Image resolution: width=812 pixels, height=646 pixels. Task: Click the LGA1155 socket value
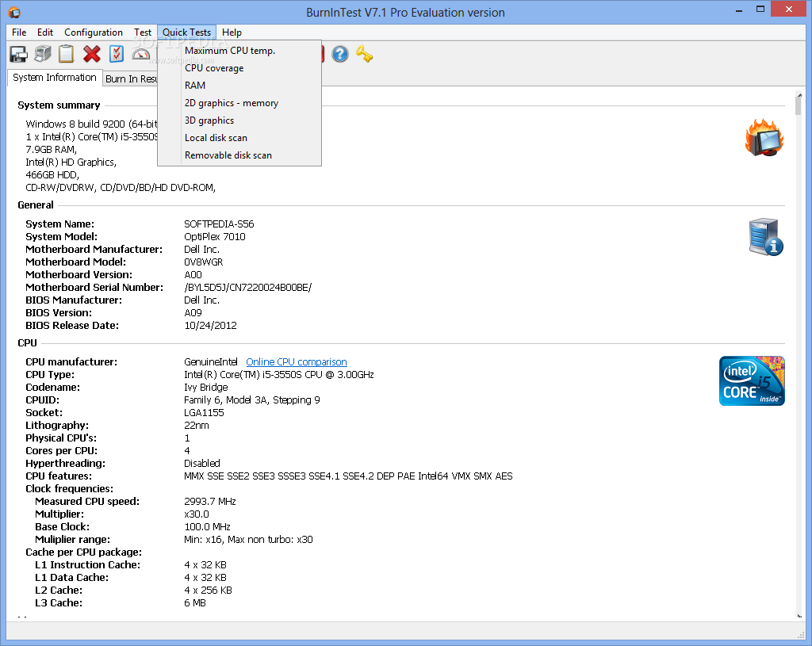pyautogui.click(x=204, y=412)
